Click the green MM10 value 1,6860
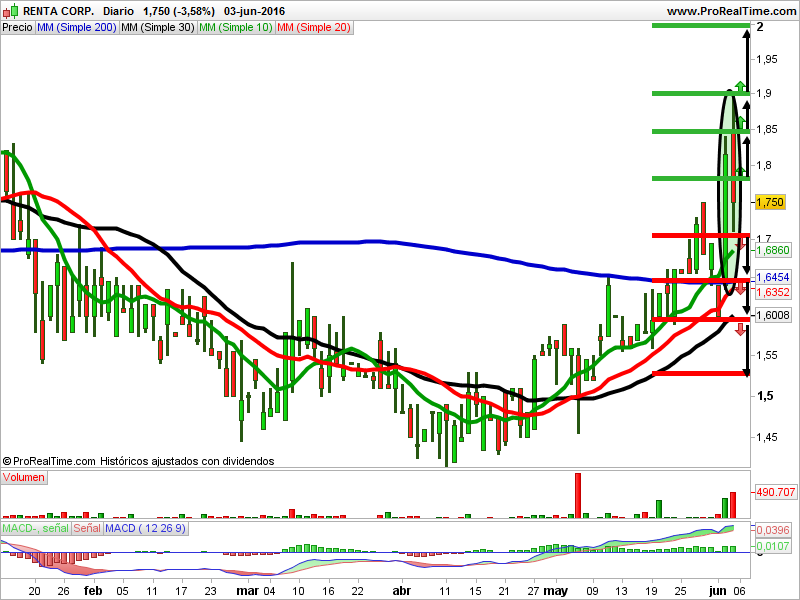The height and width of the screenshot is (600, 800). coord(773,250)
